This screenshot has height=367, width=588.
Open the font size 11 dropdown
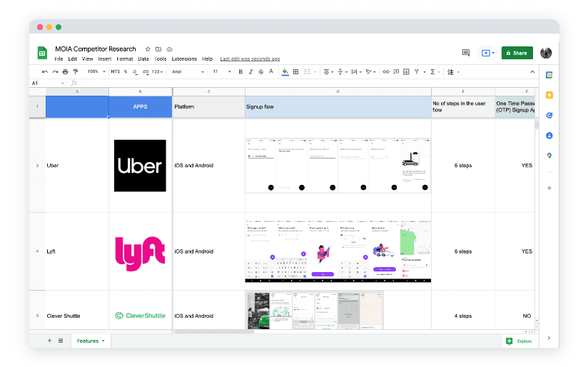click(x=222, y=71)
